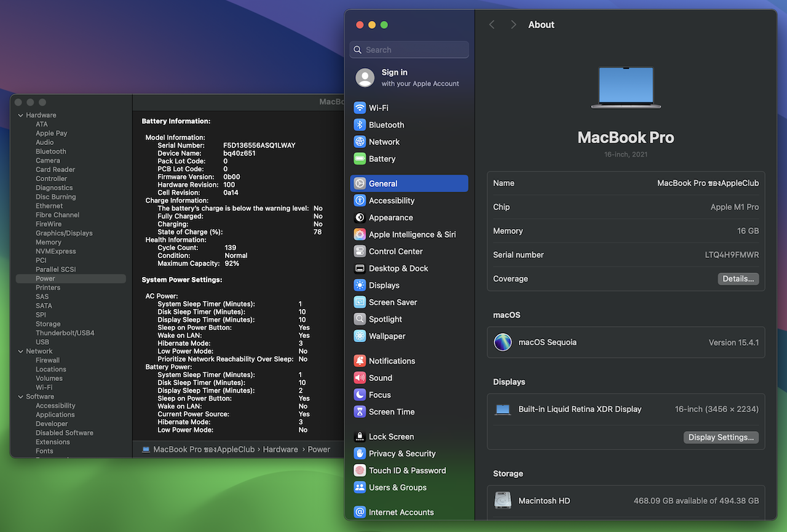This screenshot has width=787, height=532.
Task: Select Wi-Fi under Network in System Information
Action: (x=44, y=388)
